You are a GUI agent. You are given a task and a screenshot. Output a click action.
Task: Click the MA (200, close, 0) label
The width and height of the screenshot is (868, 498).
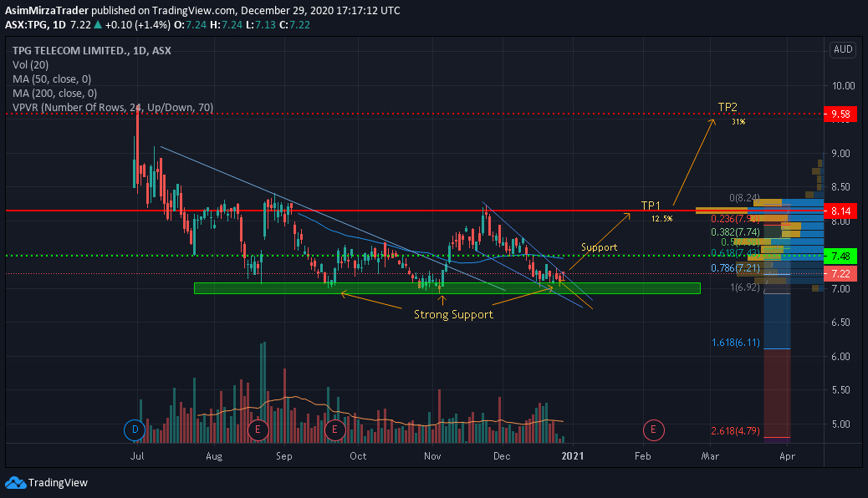click(55, 94)
